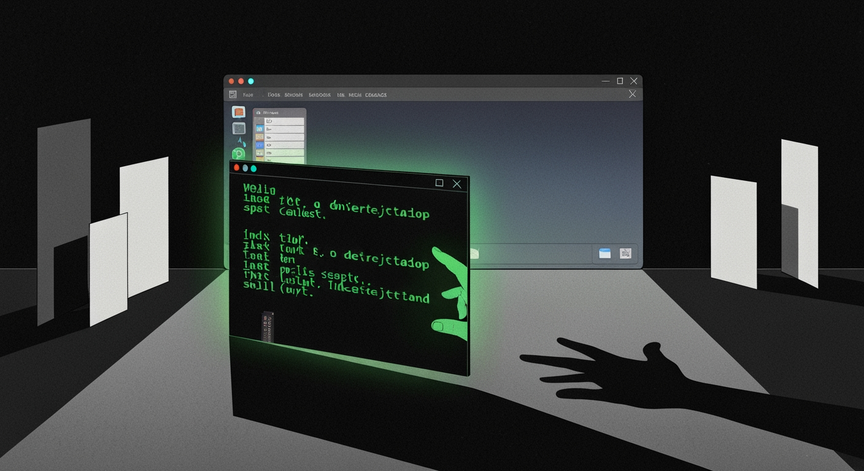Click the gray icon at taskbar far right

626,254
